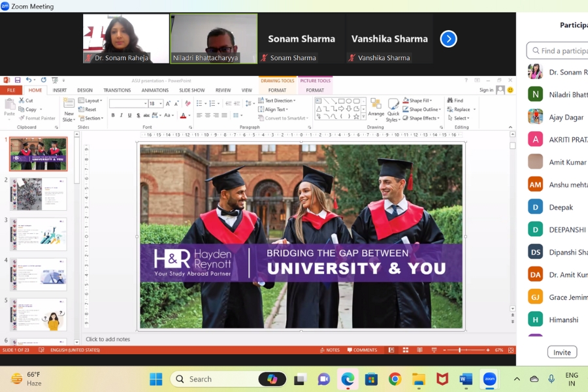Switch to the INSERT tab

click(59, 90)
